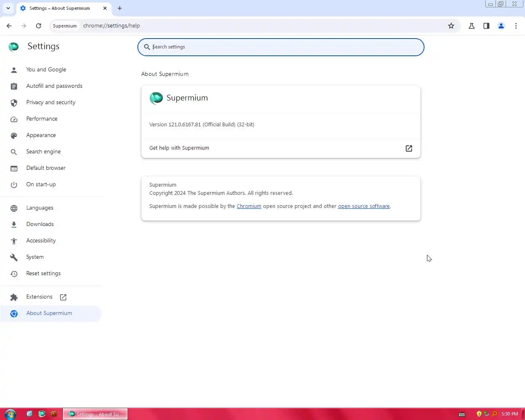Reload the page
525x420 pixels.
39,26
